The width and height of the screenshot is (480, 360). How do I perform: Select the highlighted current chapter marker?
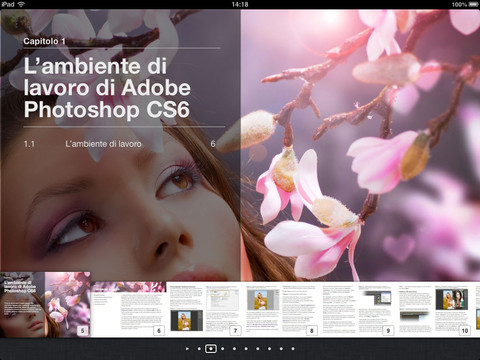pyautogui.click(x=210, y=349)
